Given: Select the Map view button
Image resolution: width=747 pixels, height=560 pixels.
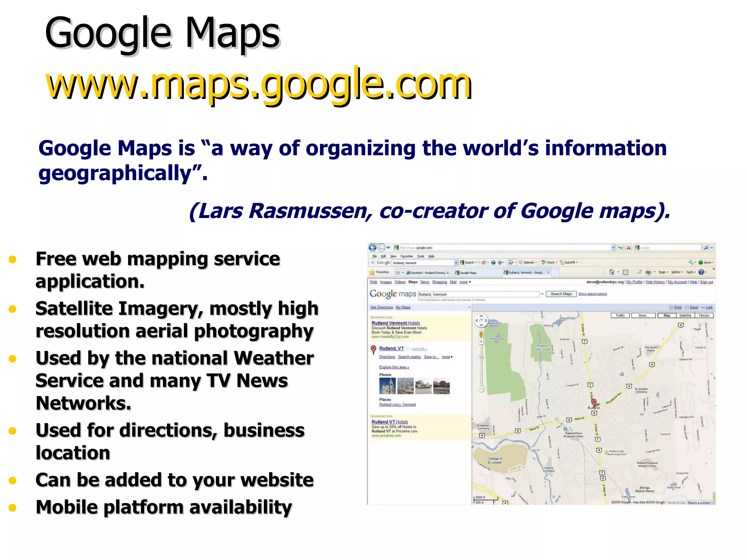Looking at the screenshot, I should (x=667, y=315).
